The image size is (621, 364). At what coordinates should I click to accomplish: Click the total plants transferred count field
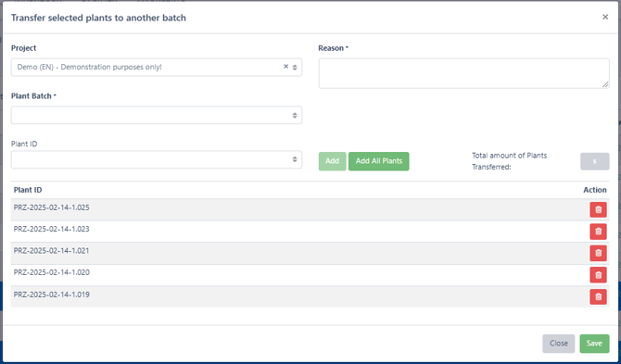coord(595,161)
